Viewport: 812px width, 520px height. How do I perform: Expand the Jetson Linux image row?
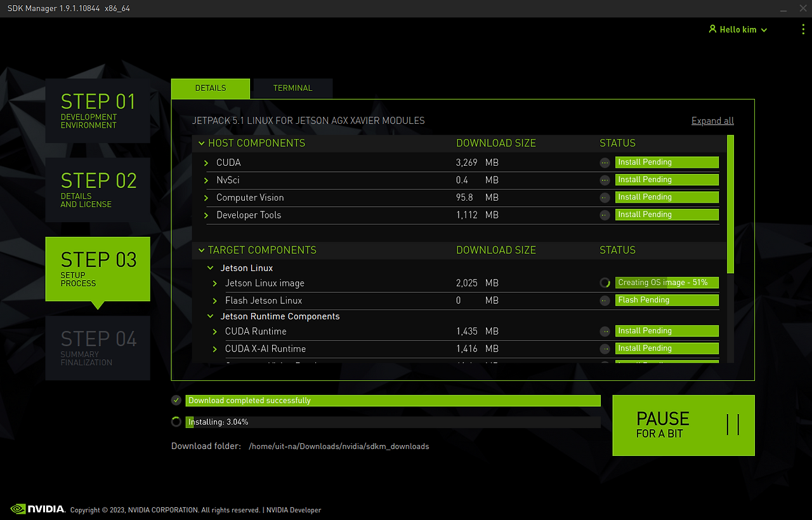[215, 283]
